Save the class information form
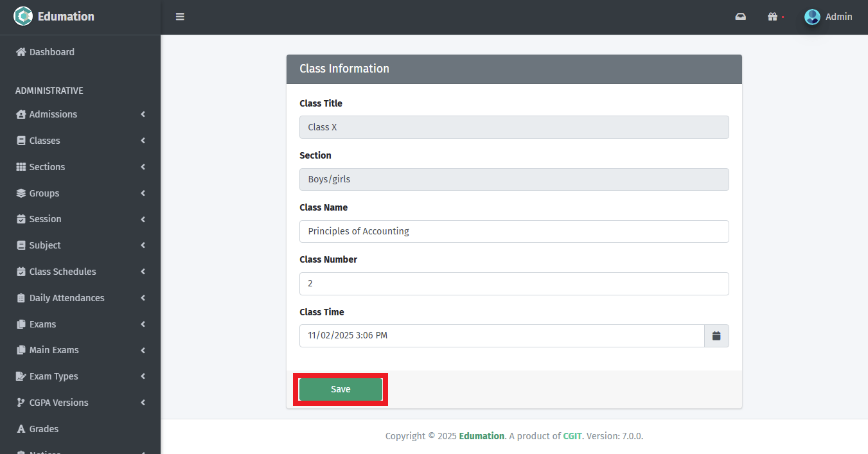The height and width of the screenshot is (454, 868). pos(341,389)
